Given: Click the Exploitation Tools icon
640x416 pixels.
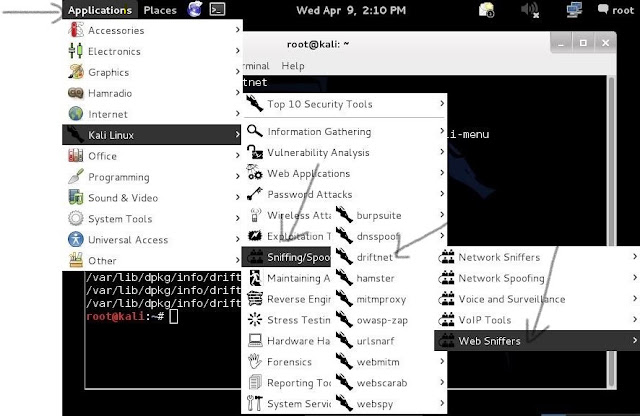Looking at the screenshot, I should (x=255, y=236).
